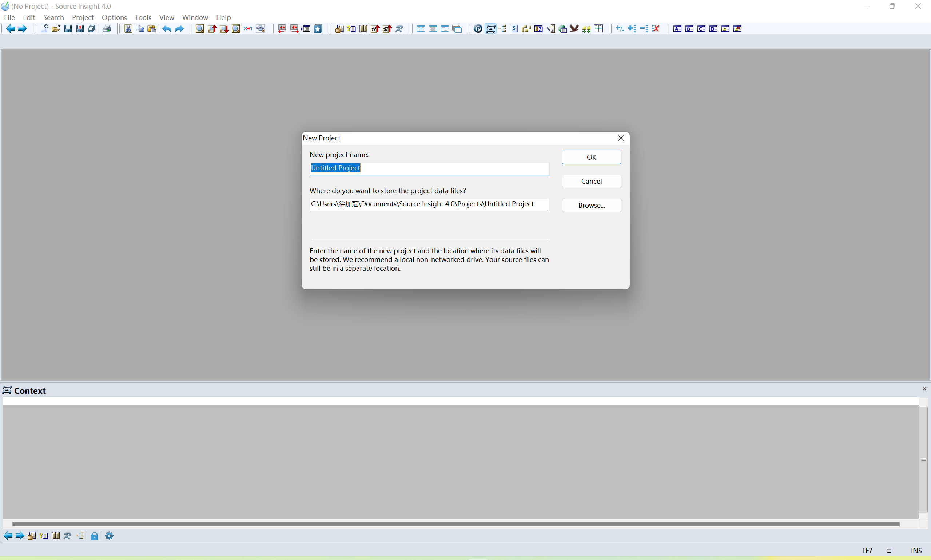Open the Help menu

223,17
